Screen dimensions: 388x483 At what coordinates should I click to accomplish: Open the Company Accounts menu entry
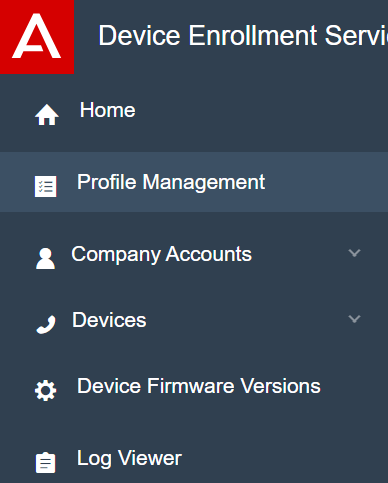coord(162,255)
